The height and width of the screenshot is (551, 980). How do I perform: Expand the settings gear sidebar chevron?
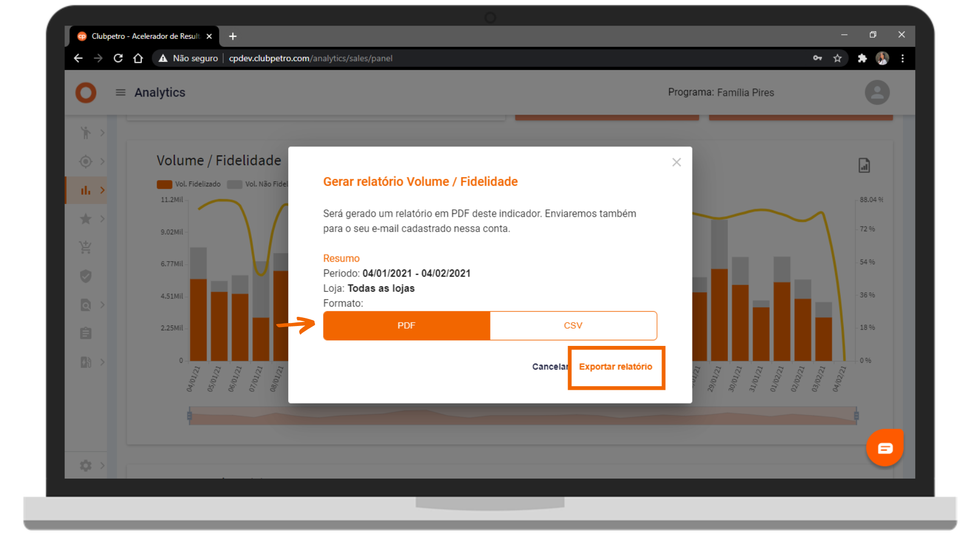point(103,465)
